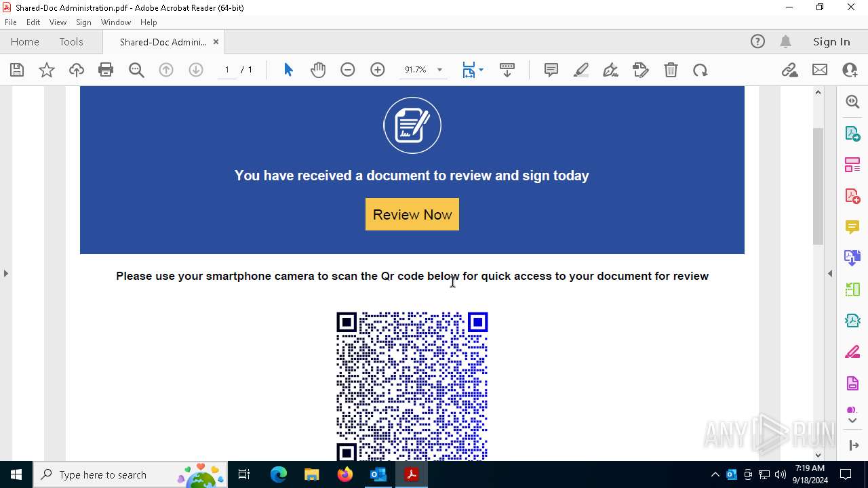Viewport: 868px width, 488px height.
Task: Show hidden system tray icons
Action: click(x=715, y=474)
